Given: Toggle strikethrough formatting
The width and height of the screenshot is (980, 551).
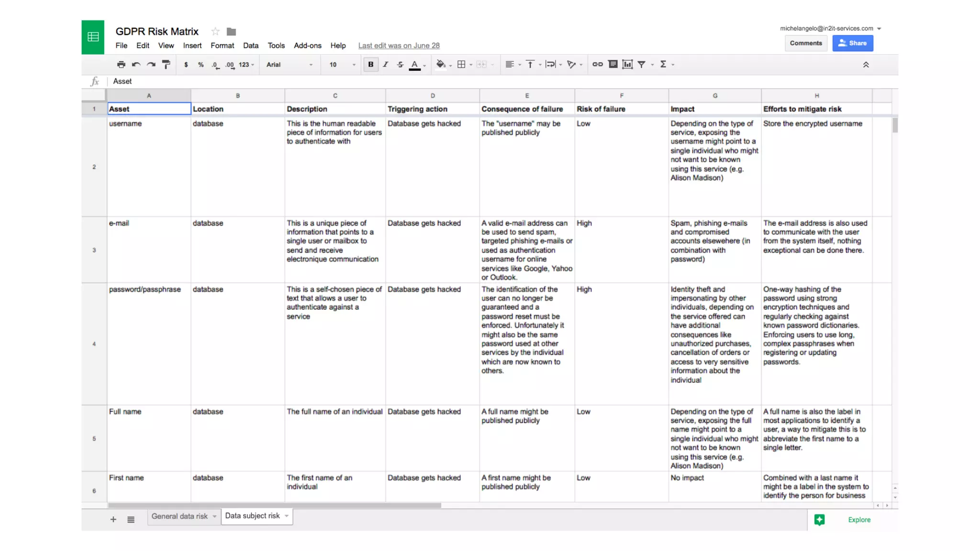Looking at the screenshot, I should [400, 65].
